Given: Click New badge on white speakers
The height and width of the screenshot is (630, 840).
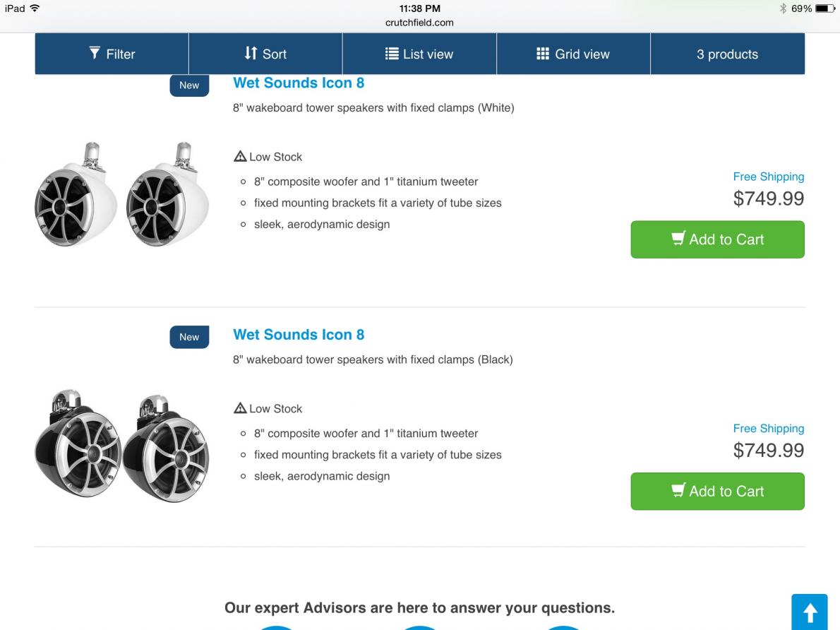Looking at the screenshot, I should (x=189, y=85).
